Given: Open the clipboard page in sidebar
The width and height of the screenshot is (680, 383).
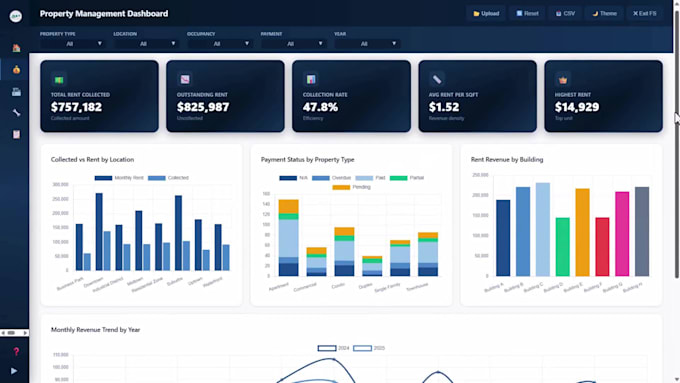Looking at the screenshot, I should tap(16, 134).
